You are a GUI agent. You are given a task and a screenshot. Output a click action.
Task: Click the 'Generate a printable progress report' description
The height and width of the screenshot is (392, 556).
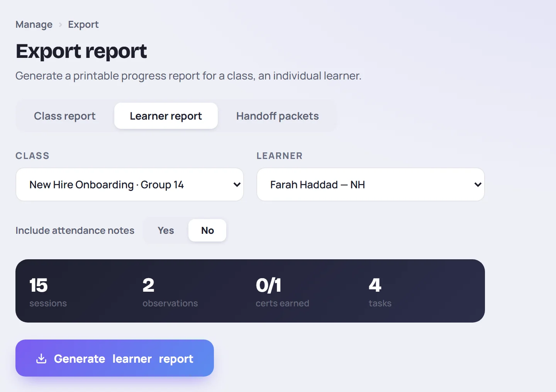click(x=188, y=76)
